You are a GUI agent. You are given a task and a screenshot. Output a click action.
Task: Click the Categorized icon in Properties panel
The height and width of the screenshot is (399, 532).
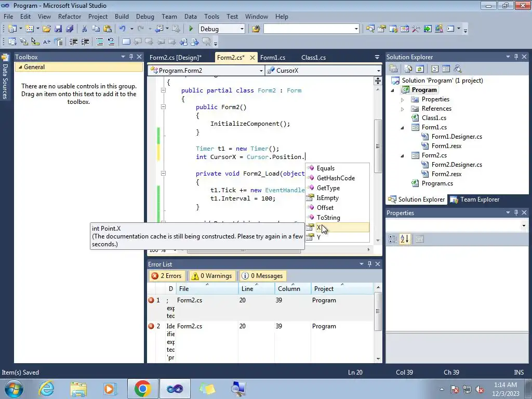click(x=393, y=239)
